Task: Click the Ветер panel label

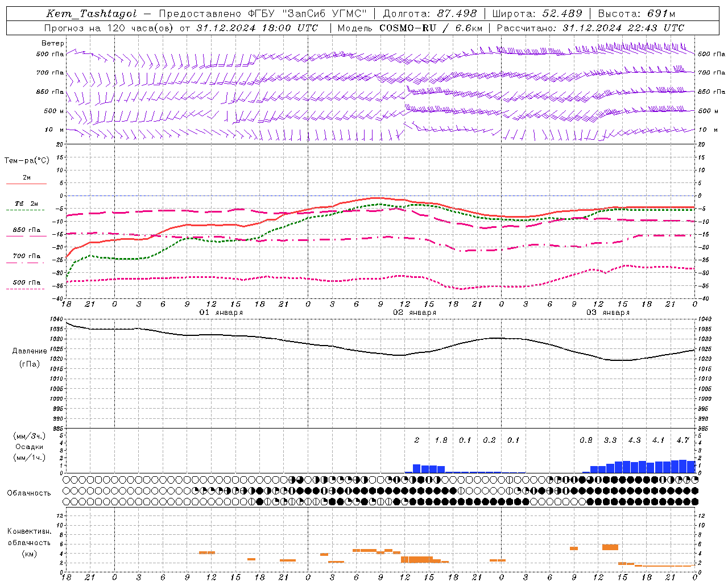Action: tap(53, 43)
